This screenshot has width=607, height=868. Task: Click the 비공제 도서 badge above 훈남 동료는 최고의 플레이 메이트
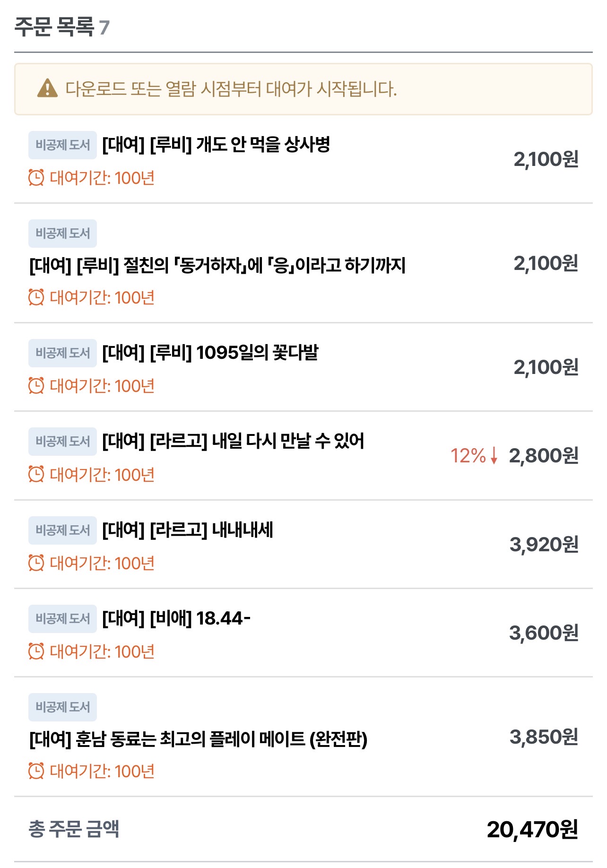[62, 707]
